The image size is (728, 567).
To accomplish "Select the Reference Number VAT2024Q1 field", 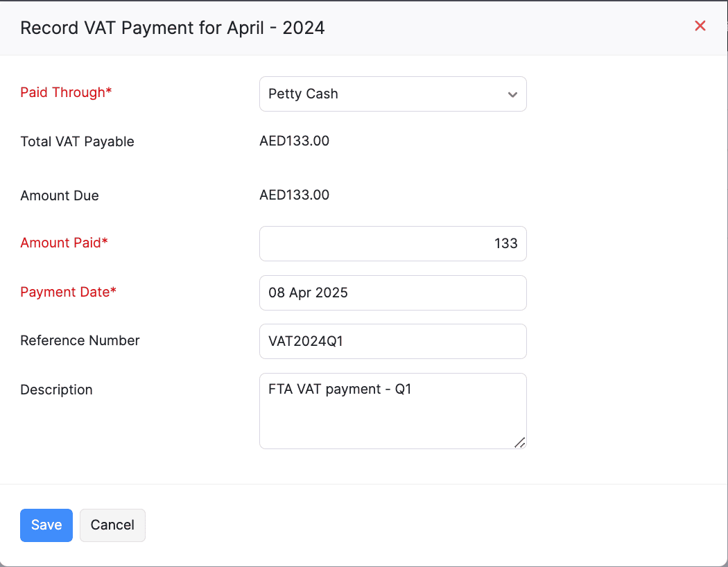I will [x=393, y=341].
